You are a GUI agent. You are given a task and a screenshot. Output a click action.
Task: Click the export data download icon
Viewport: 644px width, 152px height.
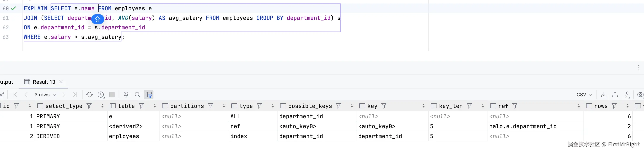tap(604, 95)
